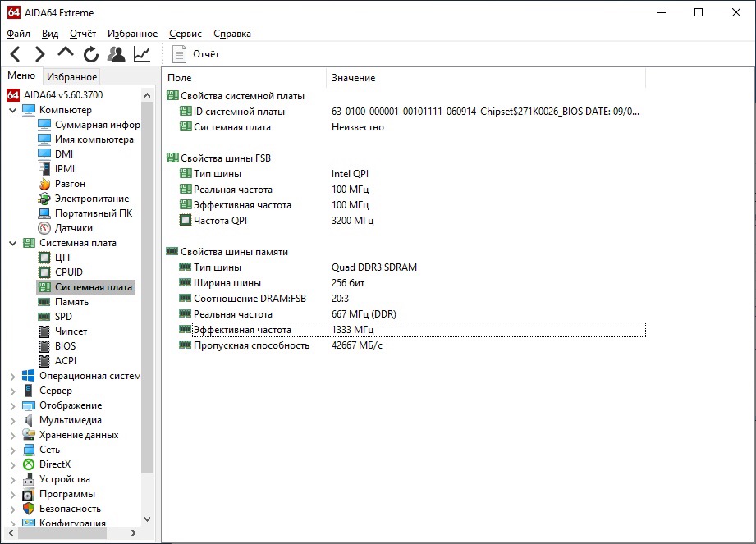Open the ACPI entry
Screen dimensions: 756x544
(x=66, y=361)
